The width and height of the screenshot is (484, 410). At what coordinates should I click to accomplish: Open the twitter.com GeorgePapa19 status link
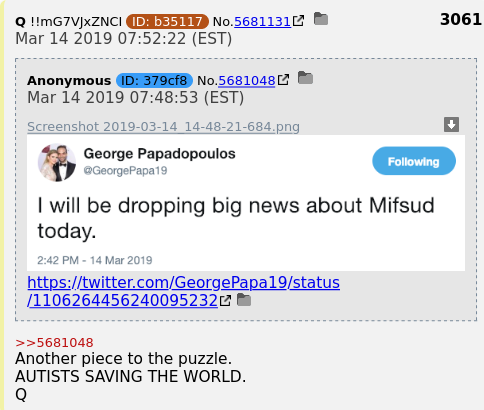click(x=184, y=292)
